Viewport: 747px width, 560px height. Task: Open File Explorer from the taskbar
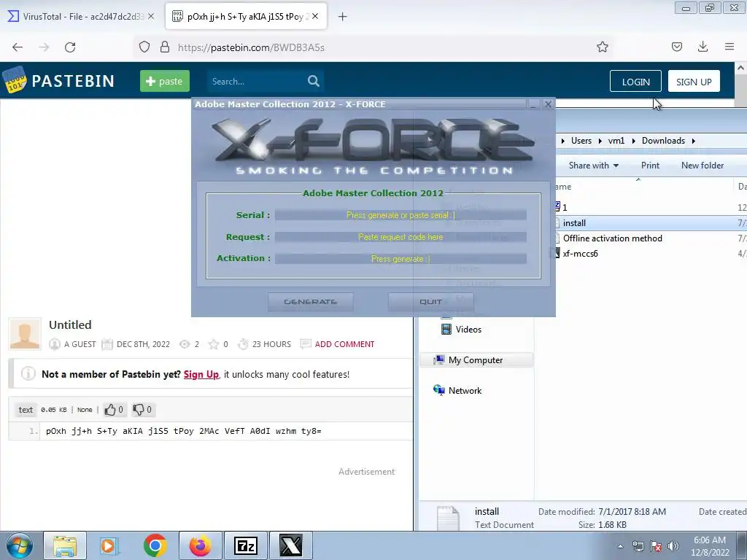pyautogui.click(x=65, y=545)
